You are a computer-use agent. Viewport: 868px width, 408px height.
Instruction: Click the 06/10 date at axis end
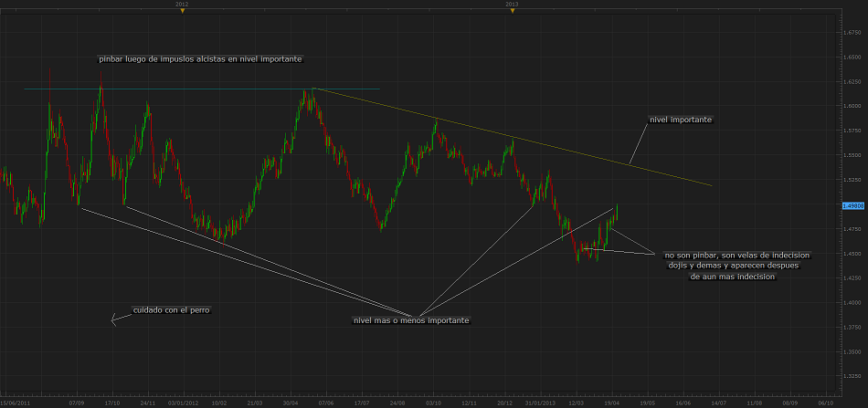(824, 402)
